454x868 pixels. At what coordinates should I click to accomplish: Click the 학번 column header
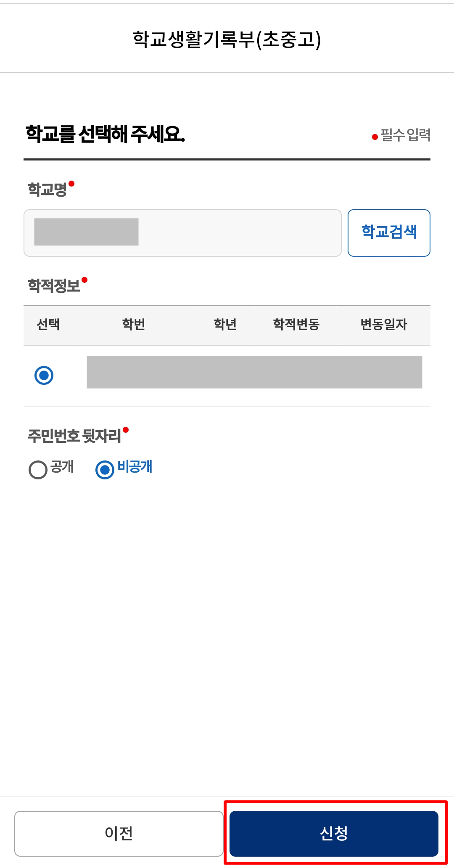(133, 325)
